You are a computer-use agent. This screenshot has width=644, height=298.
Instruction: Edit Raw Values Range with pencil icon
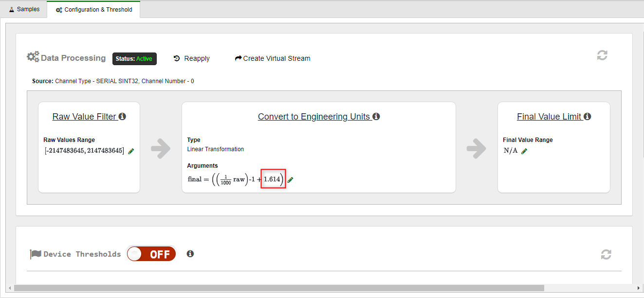(131, 151)
